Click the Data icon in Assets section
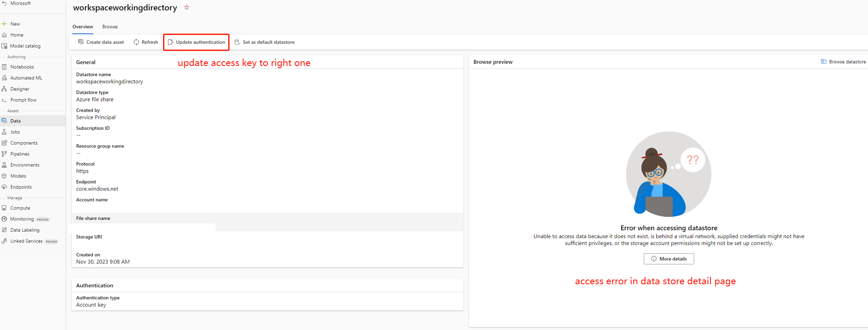The height and width of the screenshot is (330, 868). [x=4, y=121]
